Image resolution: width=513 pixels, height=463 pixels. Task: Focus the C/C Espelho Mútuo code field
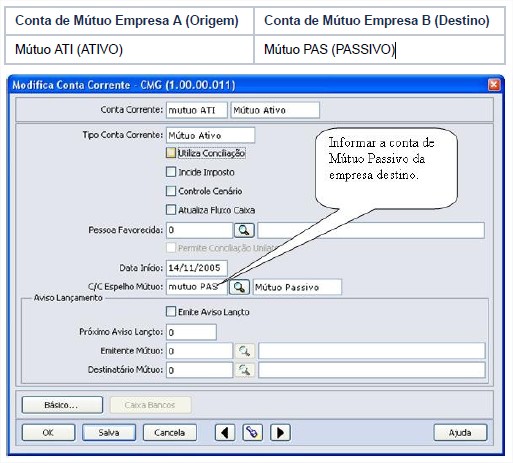point(197,287)
